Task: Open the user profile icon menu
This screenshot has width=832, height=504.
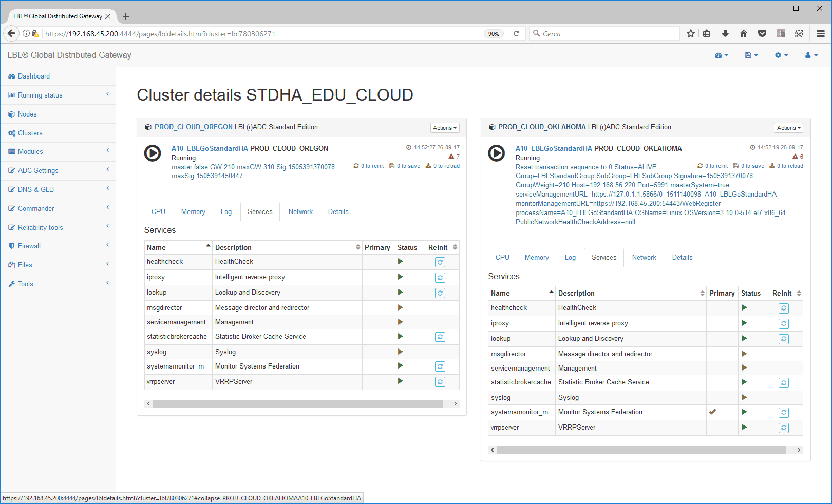Action: pyautogui.click(x=811, y=55)
